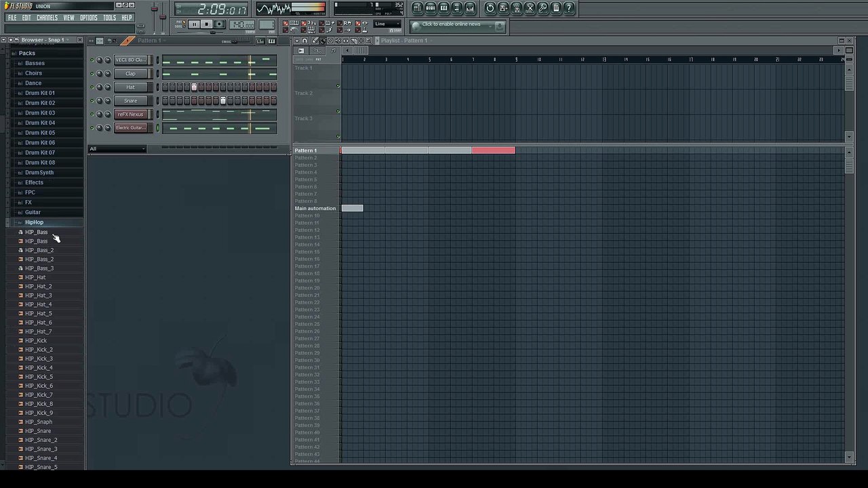Open the All channel filter dropdown
The height and width of the screenshot is (488, 868).
pyautogui.click(x=117, y=149)
